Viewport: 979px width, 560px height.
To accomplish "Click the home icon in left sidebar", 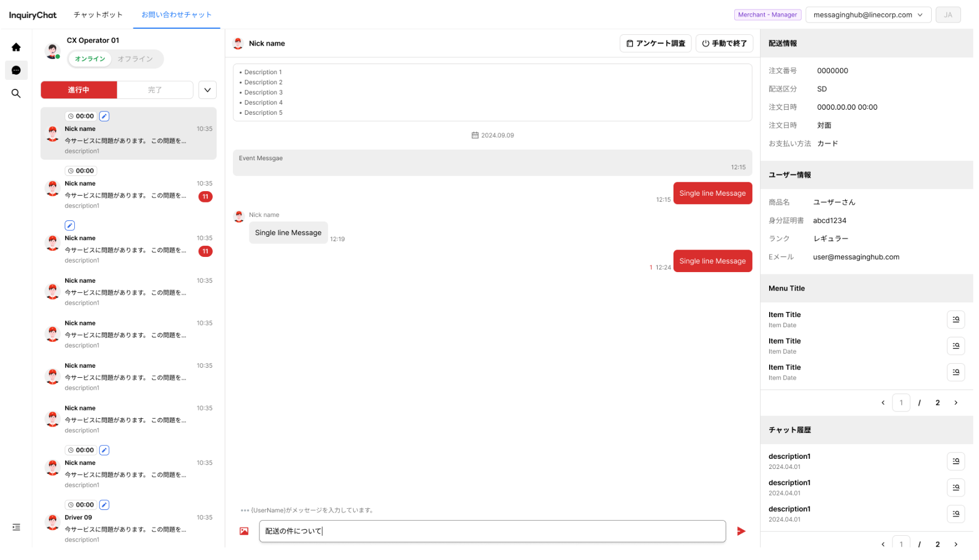I will click(x=16, y=47).
